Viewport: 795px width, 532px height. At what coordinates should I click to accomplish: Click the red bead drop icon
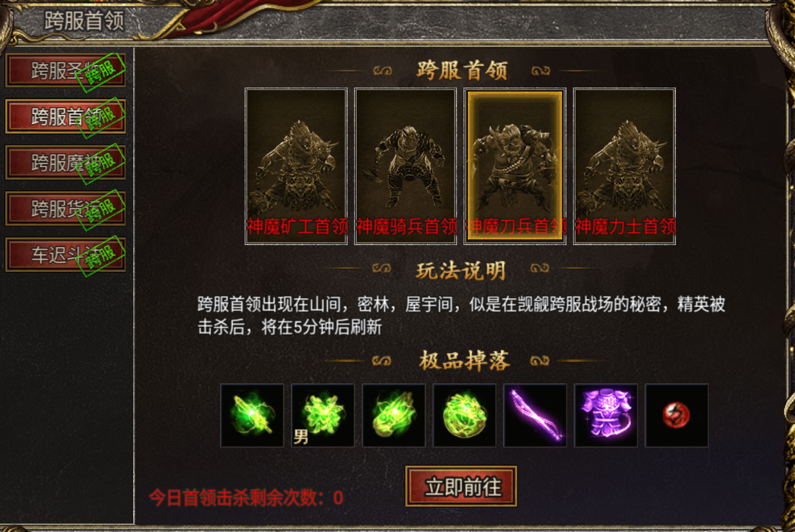click(x=677, y=416)
